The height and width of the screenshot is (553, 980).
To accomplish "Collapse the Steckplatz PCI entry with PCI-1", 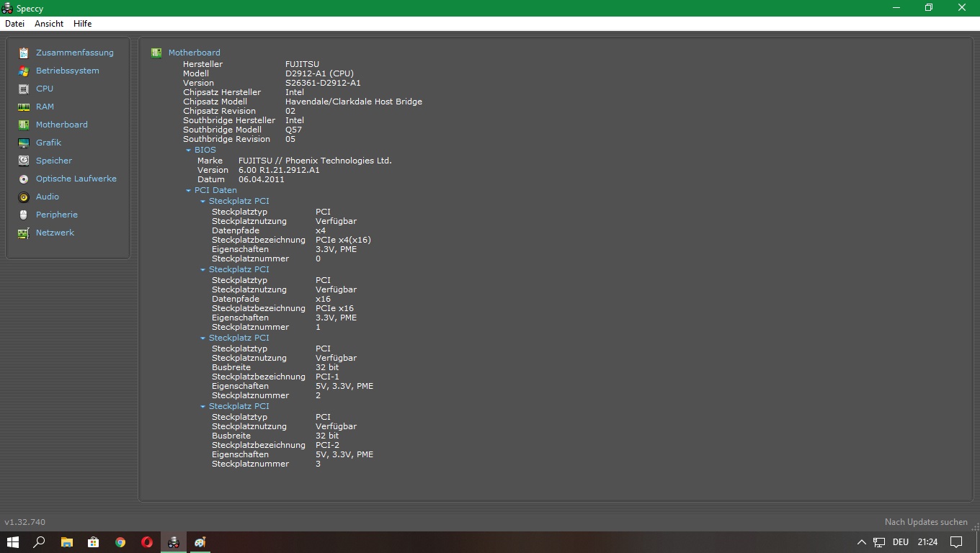I will coord(202,338).
